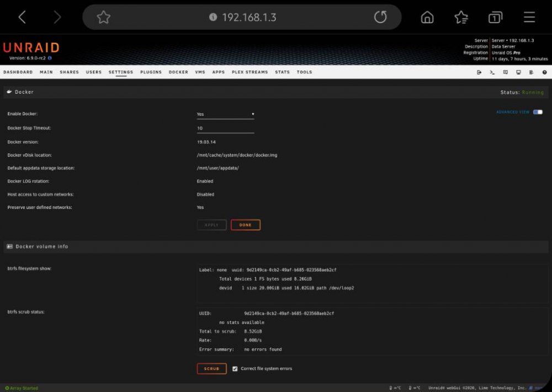Go back with the browser back arrow
This screenshot has width=552, height=392.
click(x=22, y=17)
